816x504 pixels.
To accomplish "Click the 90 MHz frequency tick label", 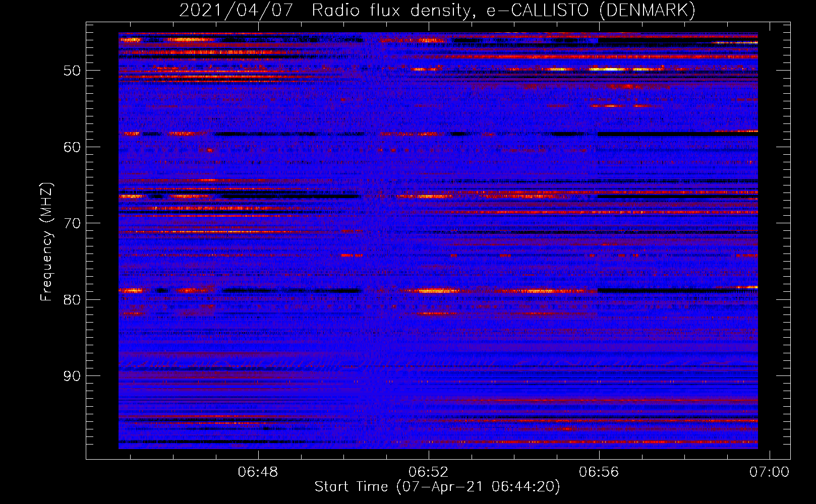I will (x=72, y=376).
